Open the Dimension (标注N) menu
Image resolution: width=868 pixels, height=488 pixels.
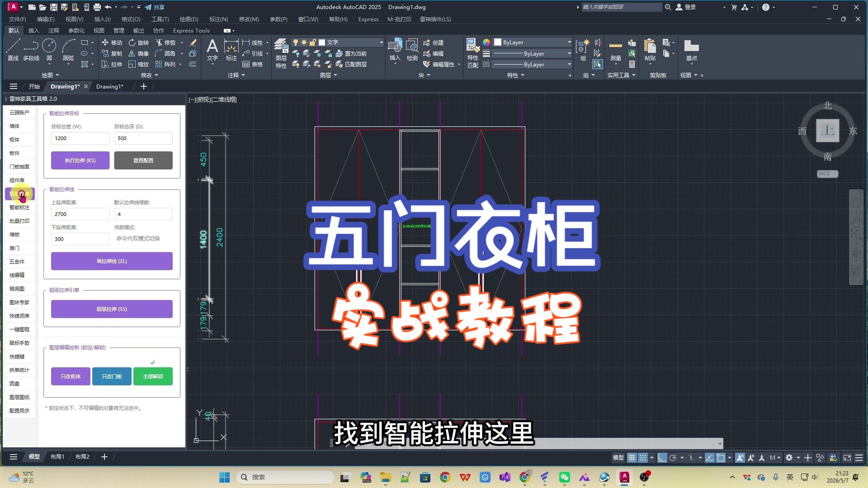218,19
